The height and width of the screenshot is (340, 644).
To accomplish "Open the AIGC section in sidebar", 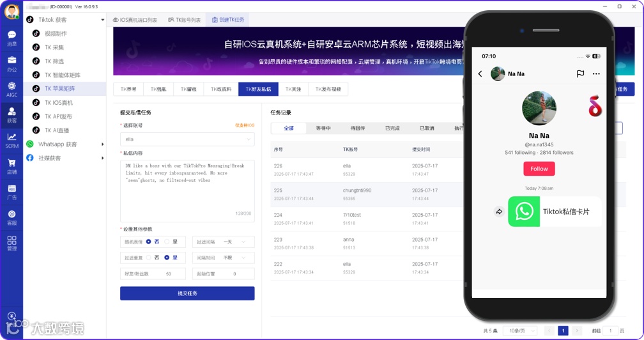I will point(12,89).
